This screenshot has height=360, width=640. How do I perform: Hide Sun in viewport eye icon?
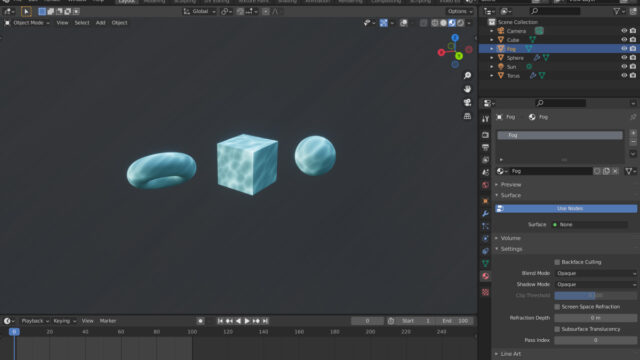624,67
